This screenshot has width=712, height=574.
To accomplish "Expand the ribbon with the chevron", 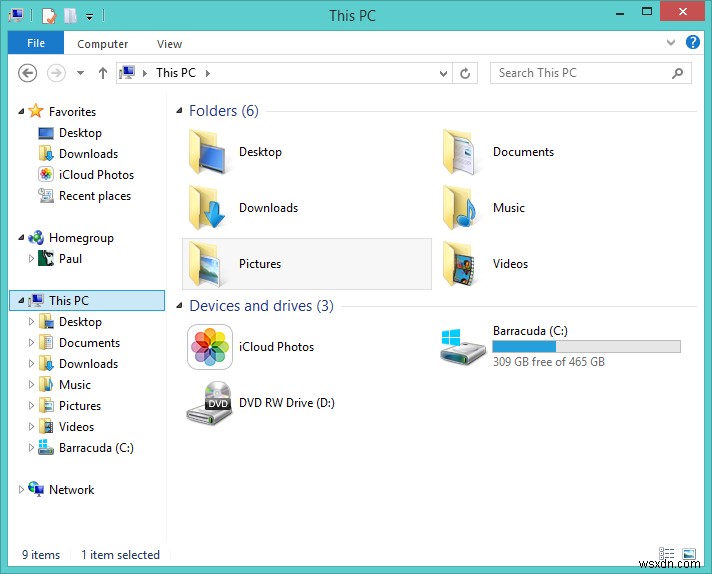I will pos(671,43).
